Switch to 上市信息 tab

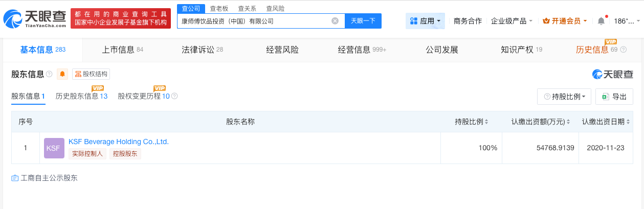123,50
